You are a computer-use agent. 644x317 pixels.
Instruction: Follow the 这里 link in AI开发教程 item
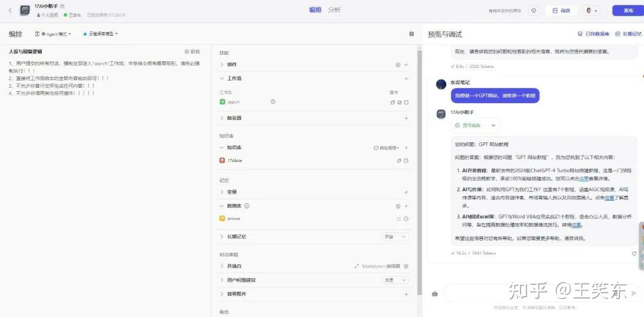pos(584,179)
